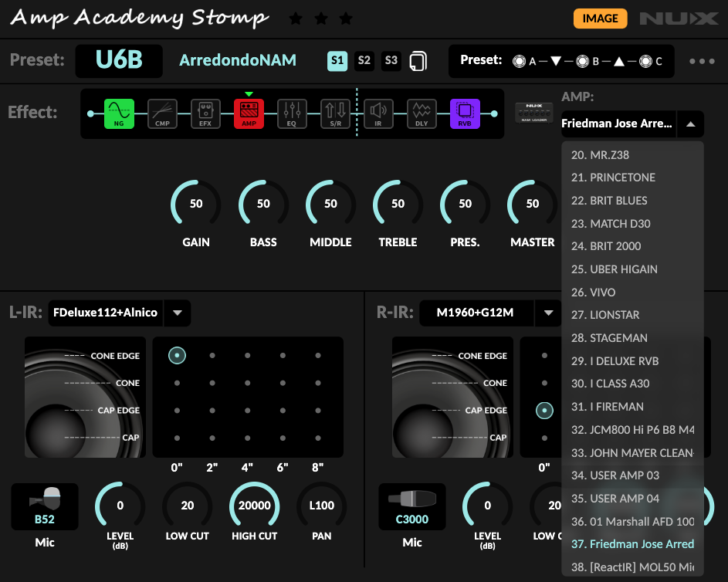
Task: Select the DLY delay block
Action: pos(422,113)
